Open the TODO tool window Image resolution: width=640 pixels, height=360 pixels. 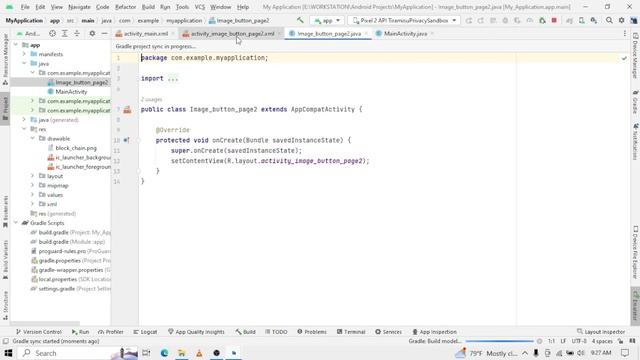tap(276, 332)
